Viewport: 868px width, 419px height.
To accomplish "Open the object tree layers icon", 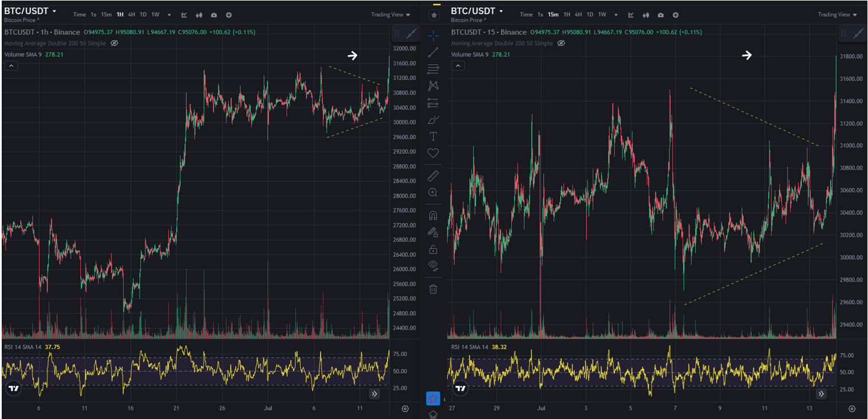I will click(x=433, y=414).
